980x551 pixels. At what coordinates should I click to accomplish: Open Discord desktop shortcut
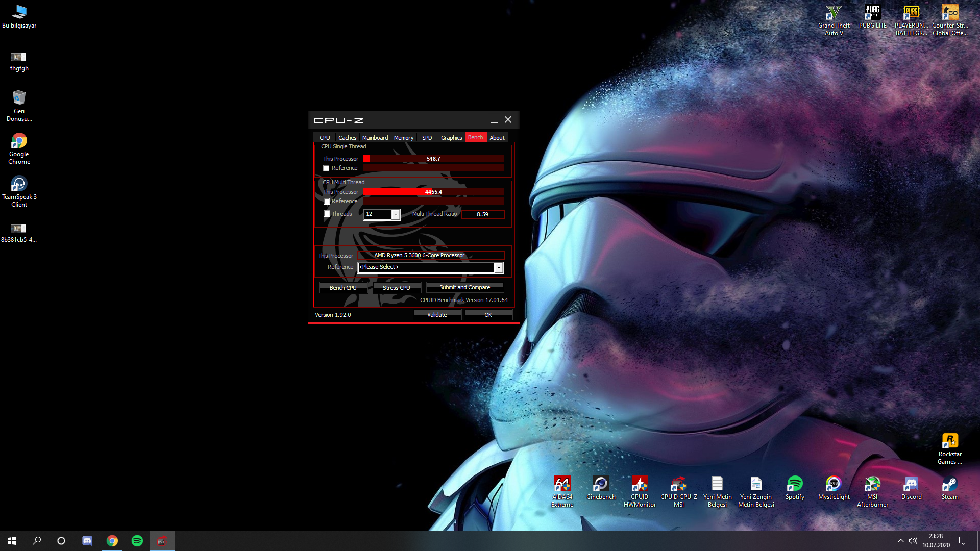coord(911,488)
